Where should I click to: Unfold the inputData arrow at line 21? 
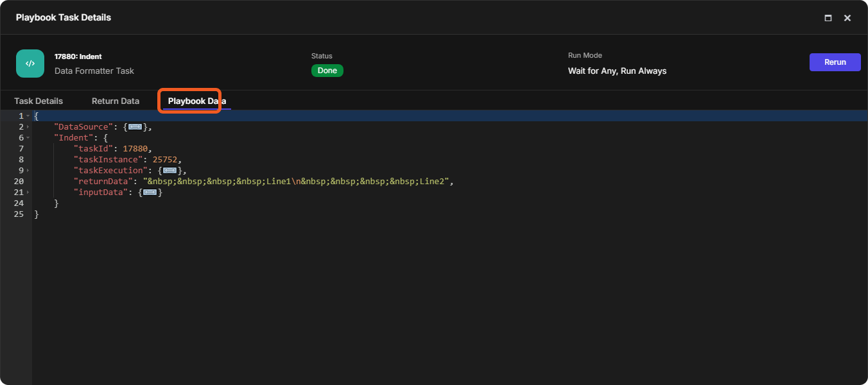tap(28, 193)
